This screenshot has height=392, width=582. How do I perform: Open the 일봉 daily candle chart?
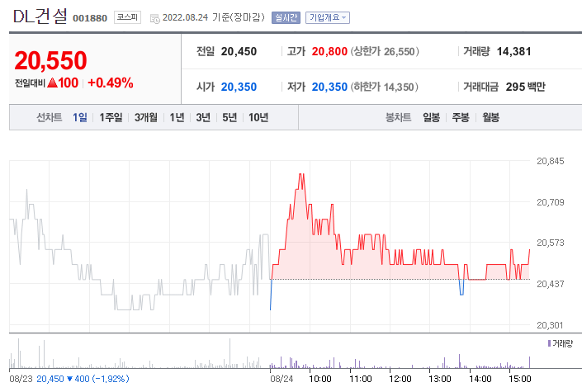point(431,117)
